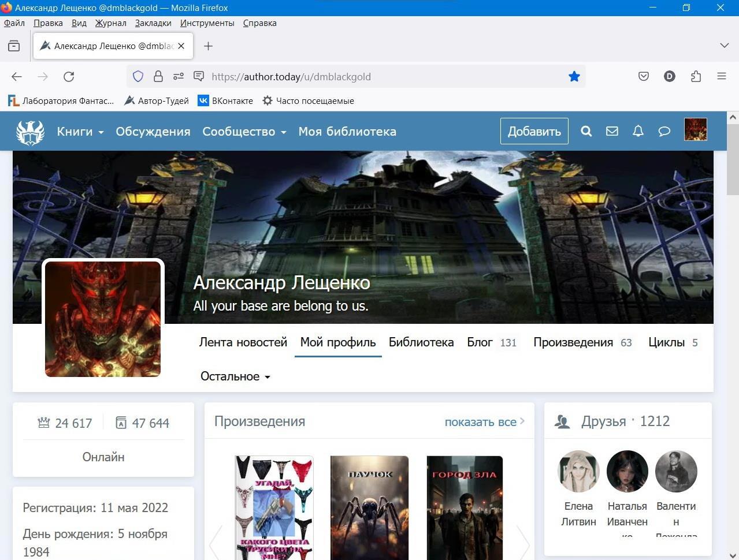This screenshot has width=739, height=560.
Task: Open the Firefox hamburger application menu
Action: (x=722, y=76)
